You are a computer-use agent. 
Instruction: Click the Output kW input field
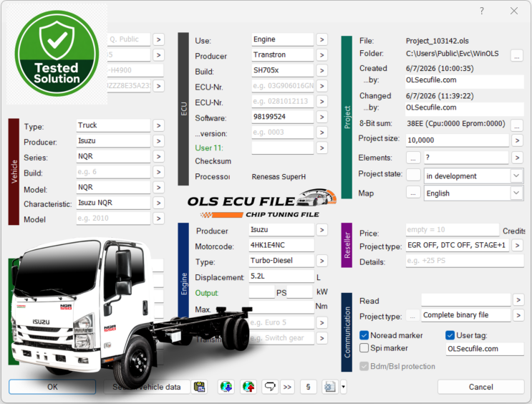299,292
